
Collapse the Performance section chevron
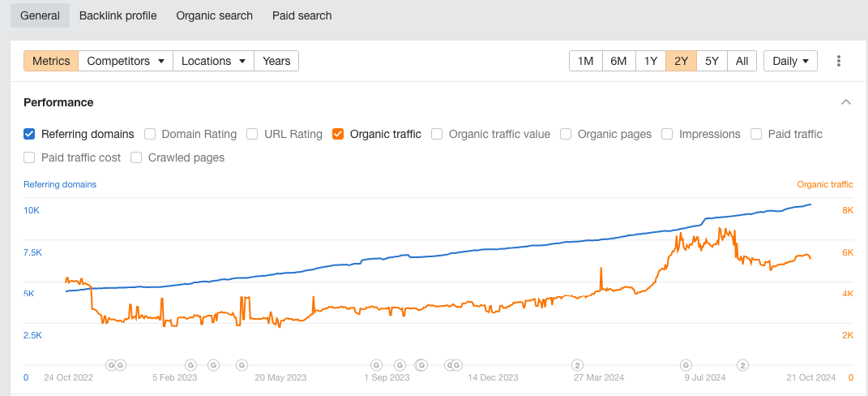pos(846,102)
